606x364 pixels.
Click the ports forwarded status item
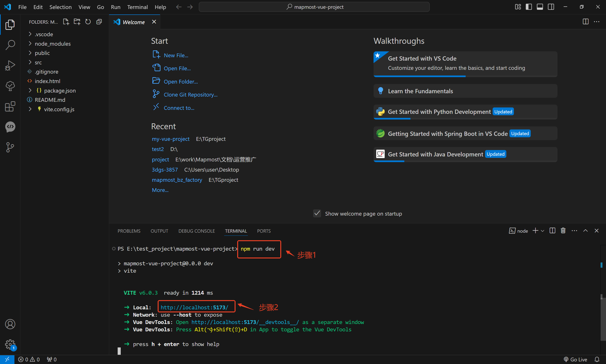pos(52,359)
